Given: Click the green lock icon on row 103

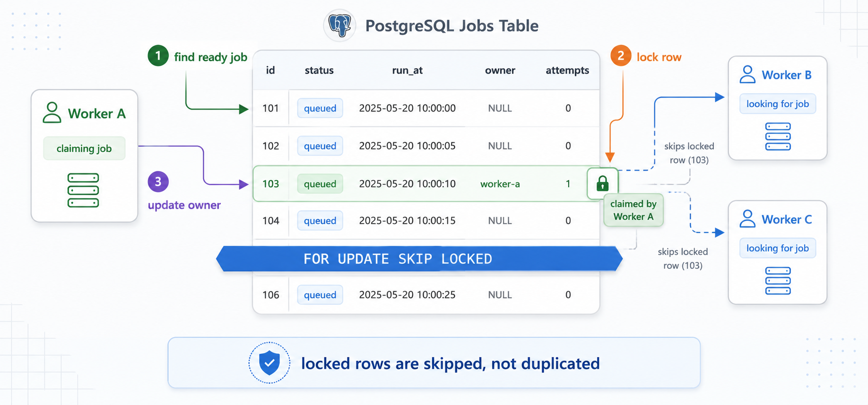Looking at the screenshot, I should (x=602, y=183).
